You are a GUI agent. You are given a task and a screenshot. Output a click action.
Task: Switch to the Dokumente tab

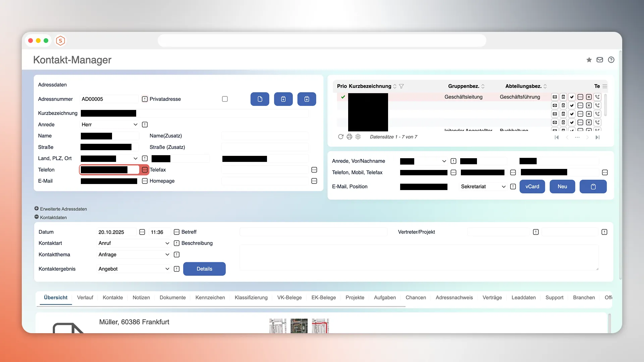173,298
